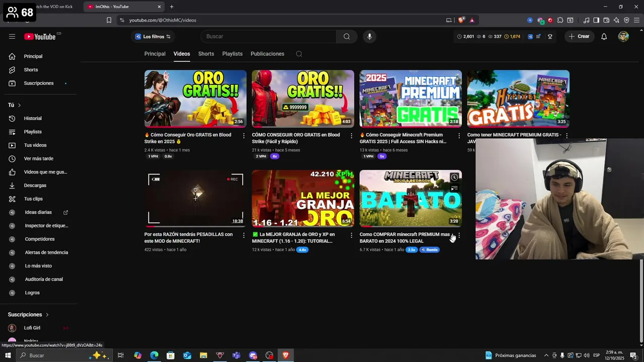The width and height of the screenshot is (644, 362).
Task: Open the Windows Start button
Action: 8,355
